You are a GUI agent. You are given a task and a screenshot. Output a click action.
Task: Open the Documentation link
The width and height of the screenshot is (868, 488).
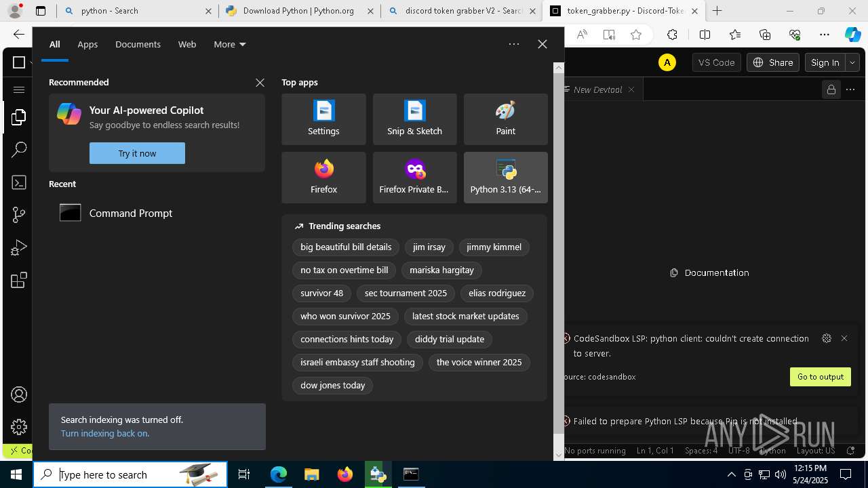[x=709, y=272]
